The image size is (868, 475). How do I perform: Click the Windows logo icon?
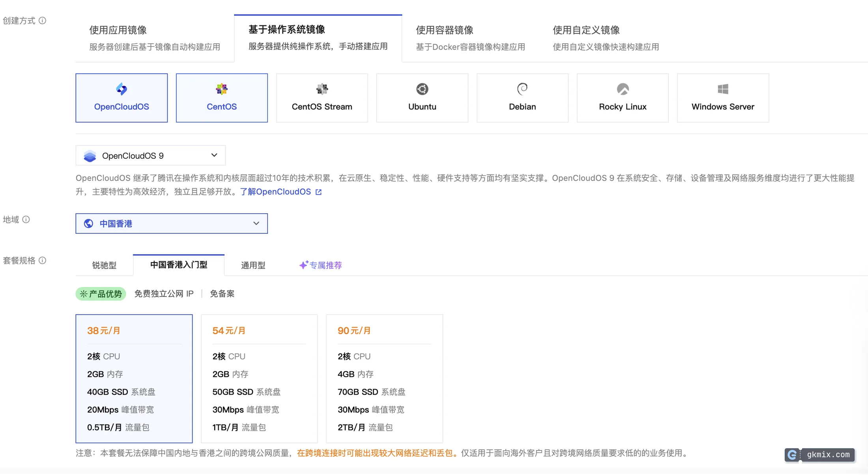coord(723,89)
